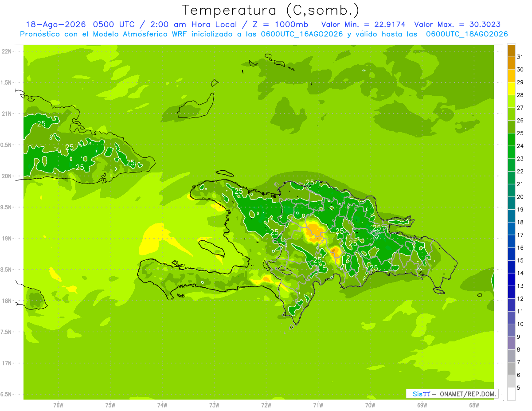Click the latitude axis label "17N"
Image resolution: width=532 pixels, height=411 pixels.
click(7, 363)
